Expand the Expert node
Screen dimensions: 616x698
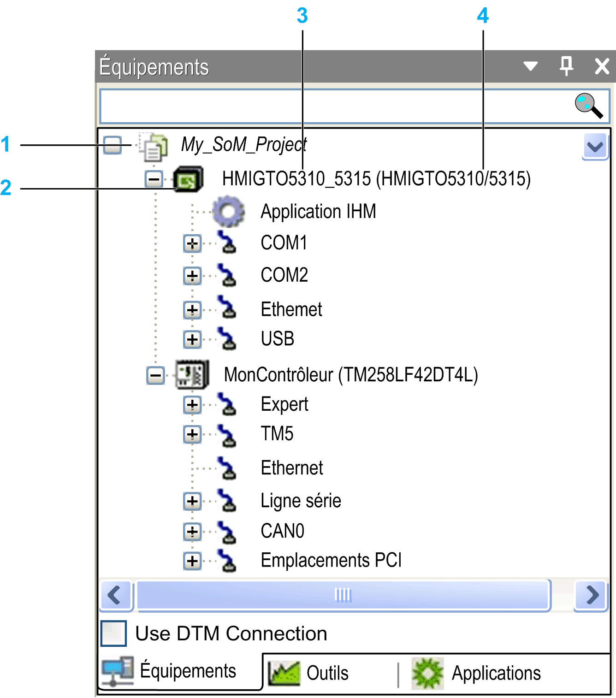click(x=192, y=405)
